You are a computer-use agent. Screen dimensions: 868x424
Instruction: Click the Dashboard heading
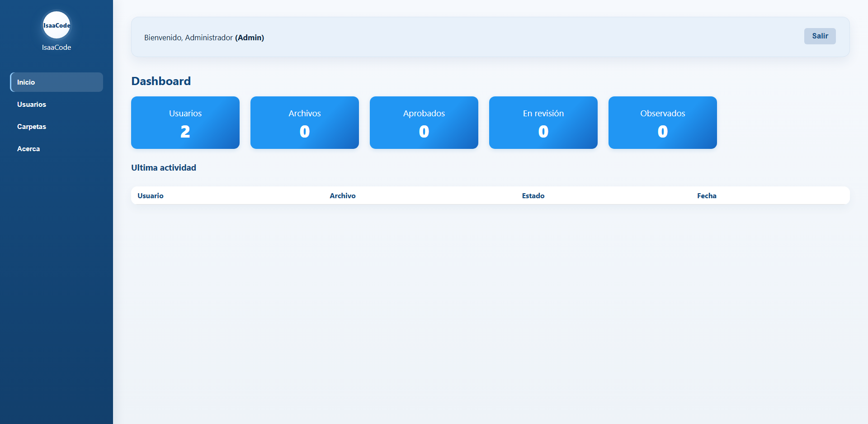161,81
